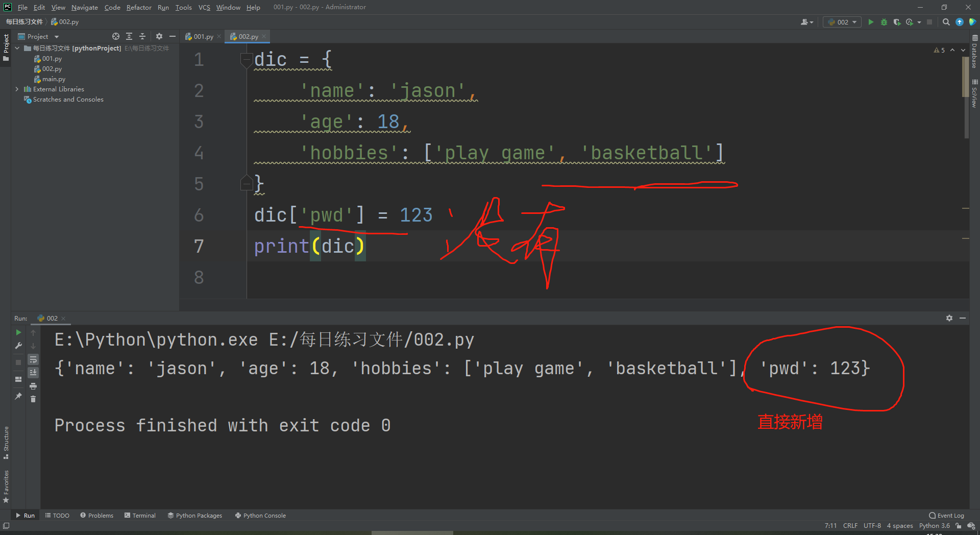Open the VCS menu
Image resolution: width=980 pixels, height=535 pixels.
pyautogui.click(x=204, y=7)
